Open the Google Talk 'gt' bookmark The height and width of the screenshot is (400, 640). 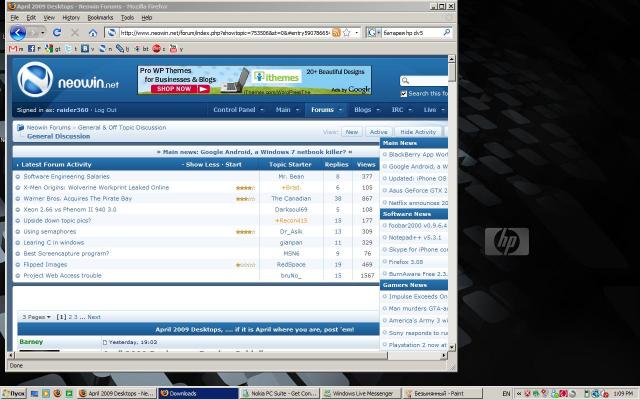pyautogui.click(x=49, y=49)
